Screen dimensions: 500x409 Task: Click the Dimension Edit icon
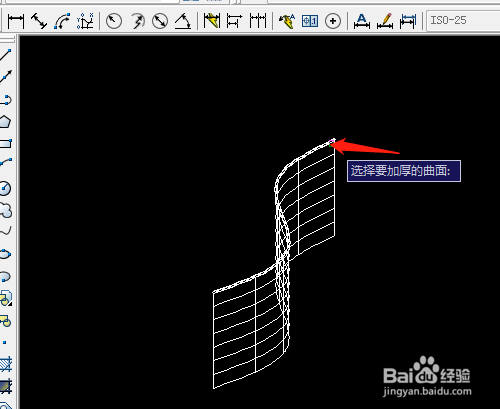tap(362, 21)
